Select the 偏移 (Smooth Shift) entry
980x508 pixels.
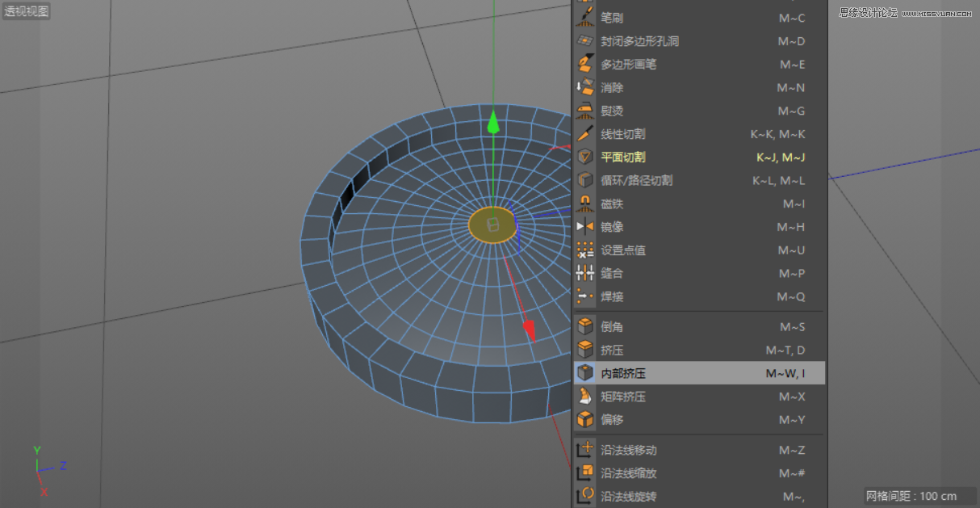[612, 420]
